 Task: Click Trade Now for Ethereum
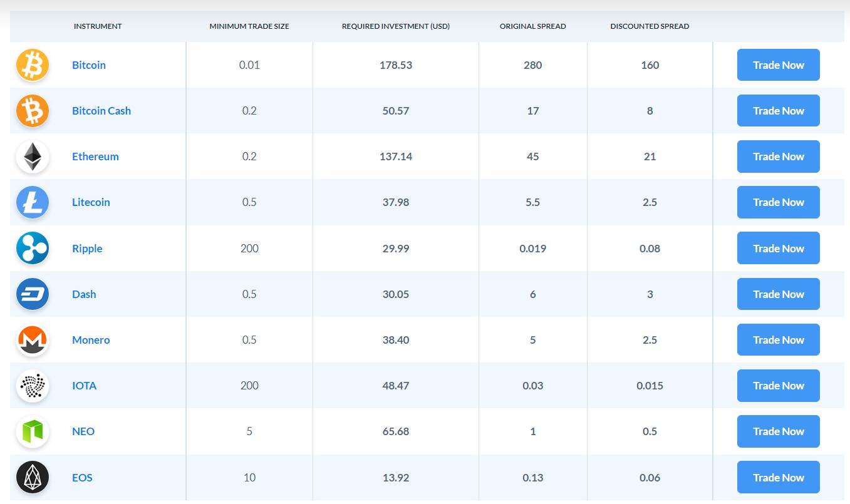click(x=779, y=157)
